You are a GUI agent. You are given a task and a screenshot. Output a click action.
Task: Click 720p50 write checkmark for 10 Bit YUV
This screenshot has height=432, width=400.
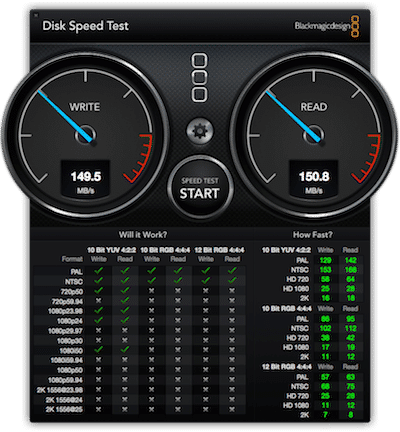pyautogui.click(x=98, y=290)
